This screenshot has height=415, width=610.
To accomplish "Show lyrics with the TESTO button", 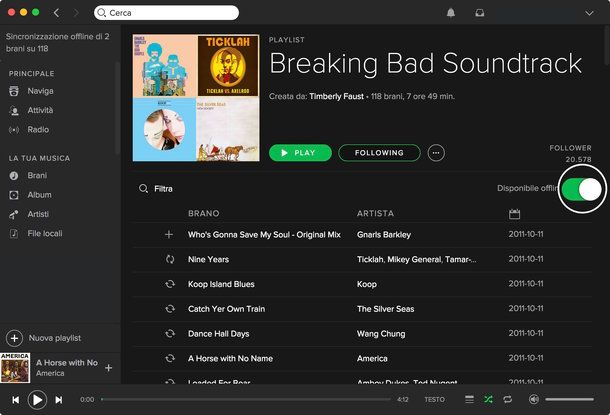I will point(435,399).
